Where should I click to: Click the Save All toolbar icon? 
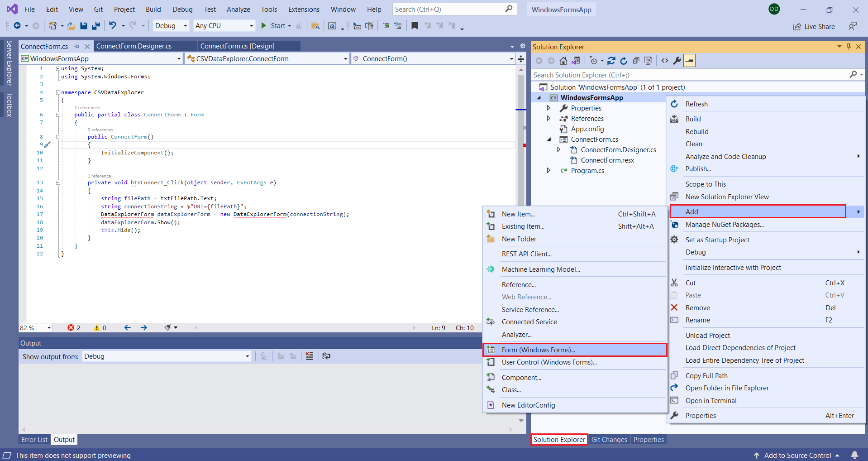point(96,26)
